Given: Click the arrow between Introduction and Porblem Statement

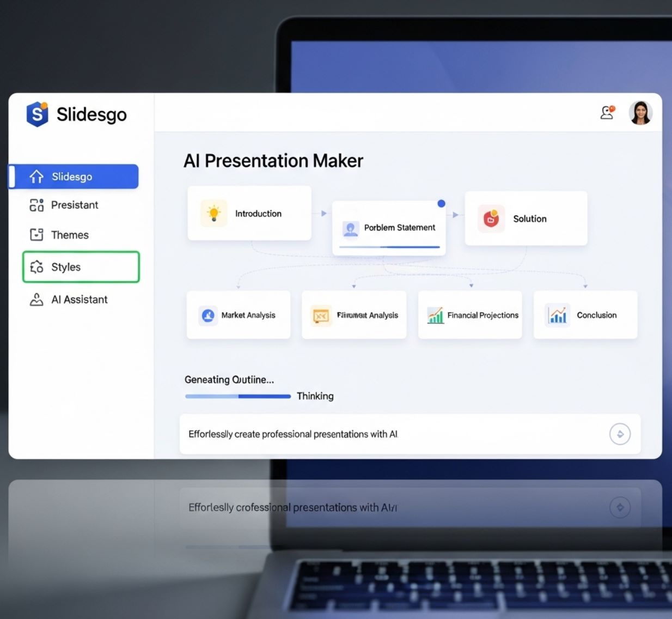Looking at the screenshot, I should [x=323, y=214].
